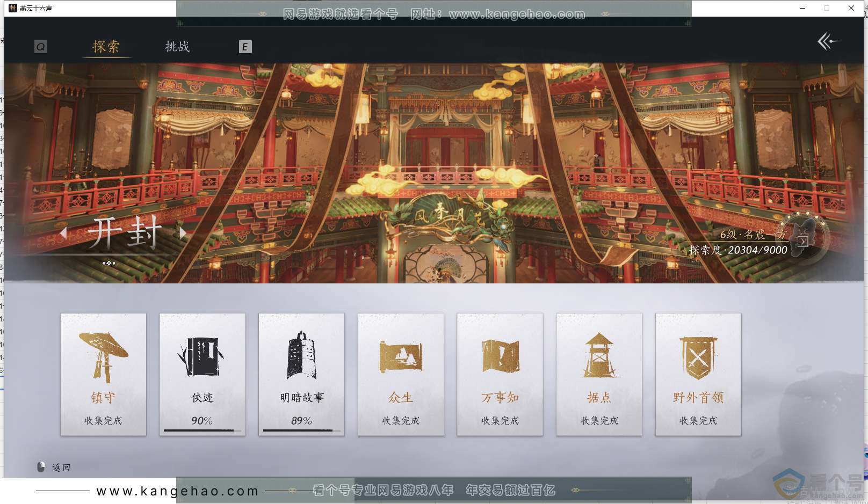Click the region page indicator dots under 开封
This screenshot has height=504, width=868.
click(x=109, y=263)
